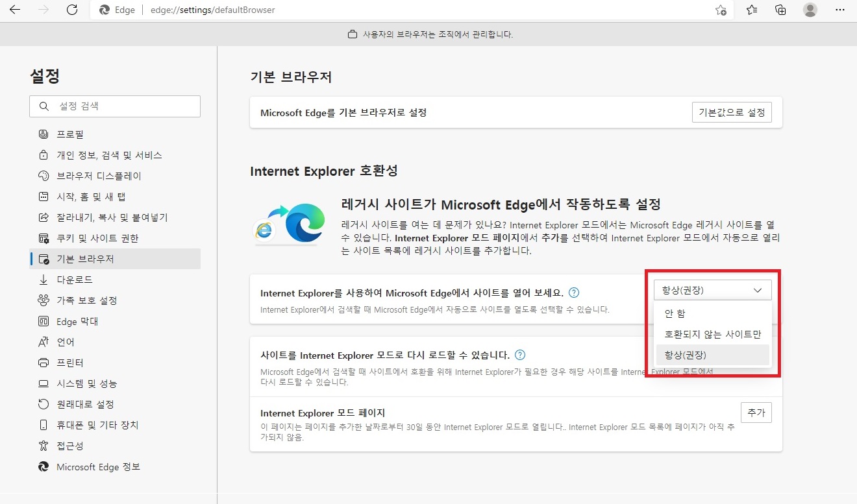The image size is (857, 504).
Task: Select 호환되지 않는 사이트만 option
Action: (x=712, y=334)
